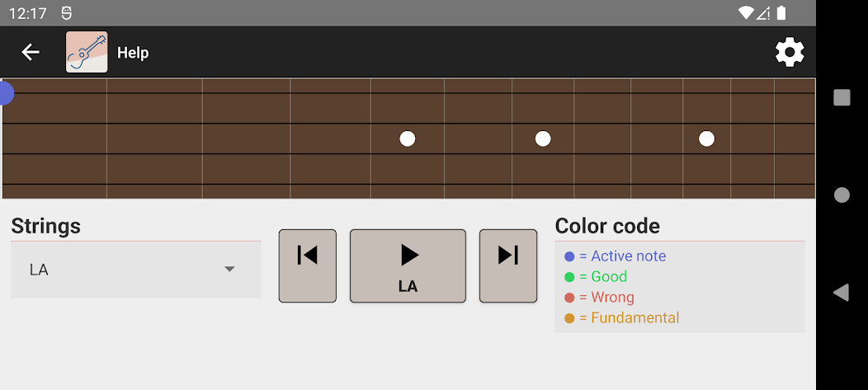This screenshot has width=868, height=390.
Task: Tap the Help title text
Action: [133, 53]
